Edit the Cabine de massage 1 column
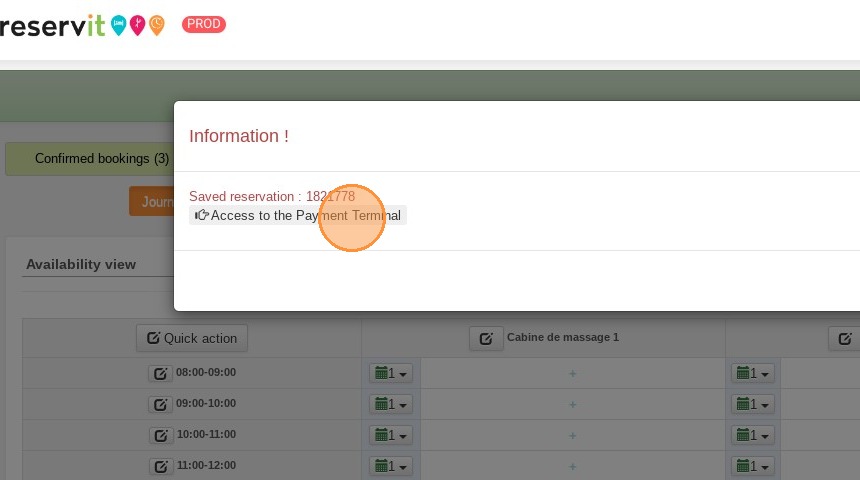Image resolution: width=860 pixels, height=480 pixels. pyautogui.click(x=486, y=338)
